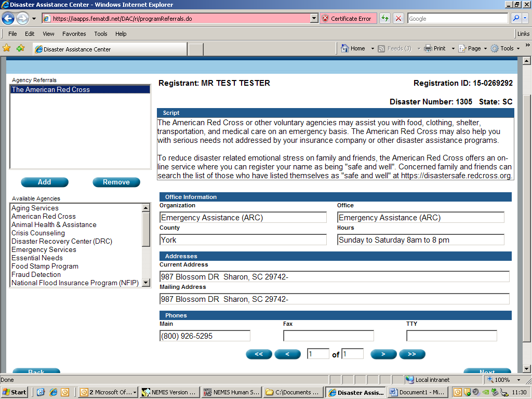Screen dimensions: 532x399
Task: Expand the Home dropdown arrow
Action: point(373,48)
